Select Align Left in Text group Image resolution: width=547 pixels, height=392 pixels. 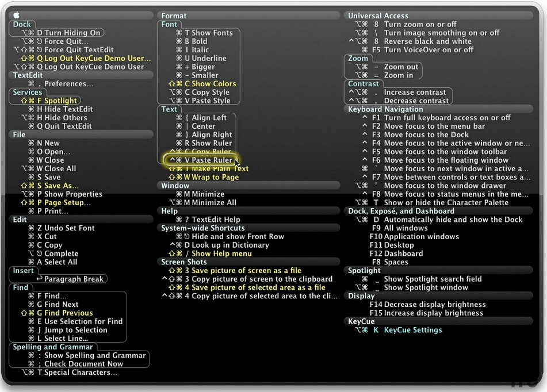click(201, 118)
